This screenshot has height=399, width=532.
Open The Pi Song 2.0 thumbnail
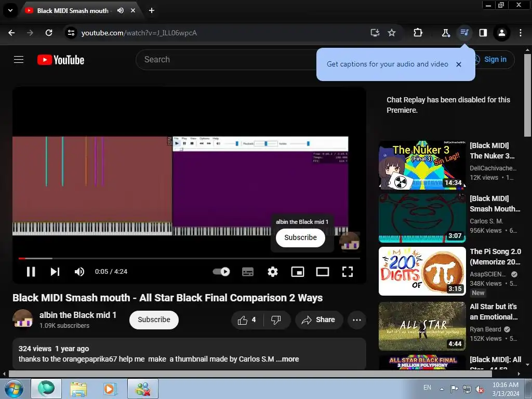point(422,271)
